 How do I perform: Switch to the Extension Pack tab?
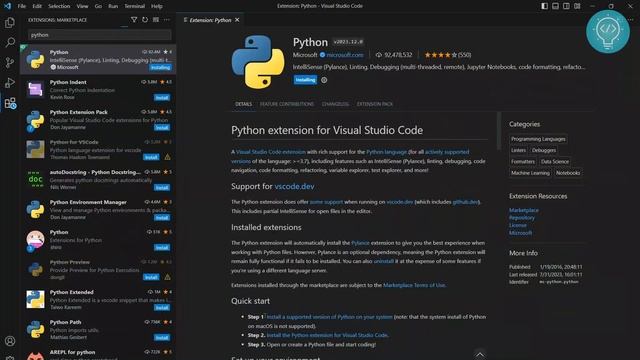375,104
